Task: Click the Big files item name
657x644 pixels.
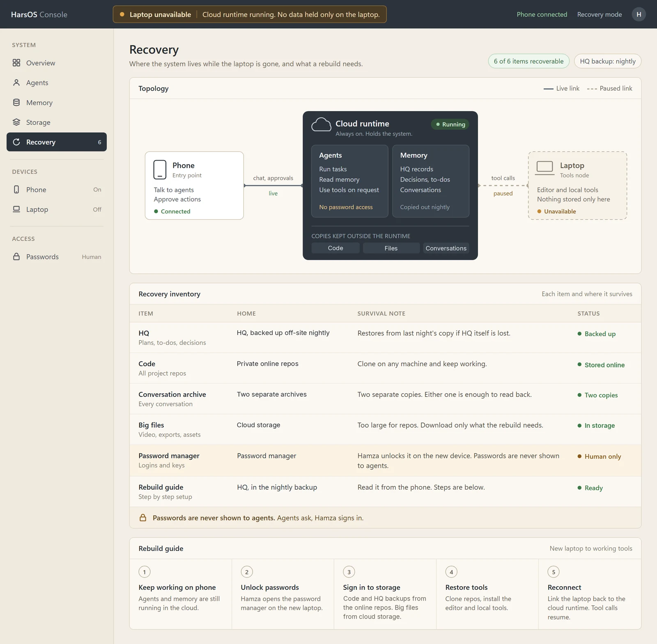Action: coord(151,425)
